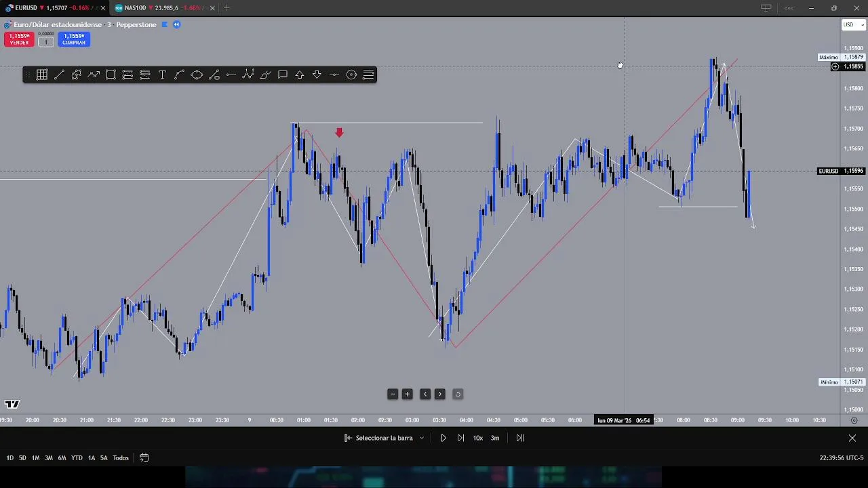Select the 1M time range

click(35, 458)
